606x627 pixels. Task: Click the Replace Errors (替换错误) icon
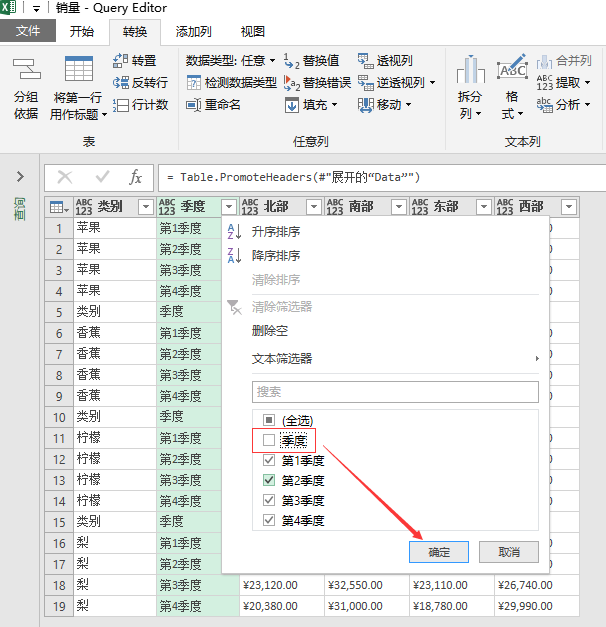point(292,83)
